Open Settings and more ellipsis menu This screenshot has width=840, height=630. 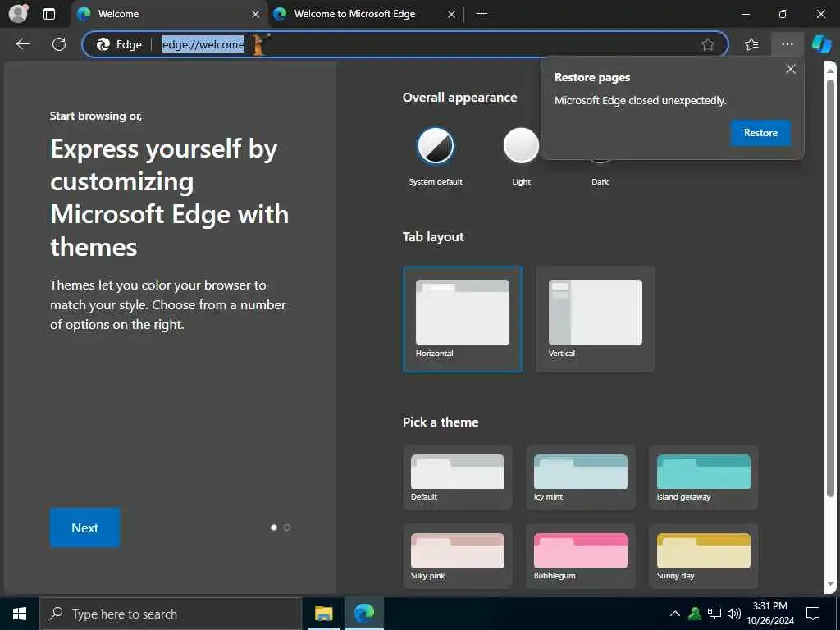click(787, 44)
